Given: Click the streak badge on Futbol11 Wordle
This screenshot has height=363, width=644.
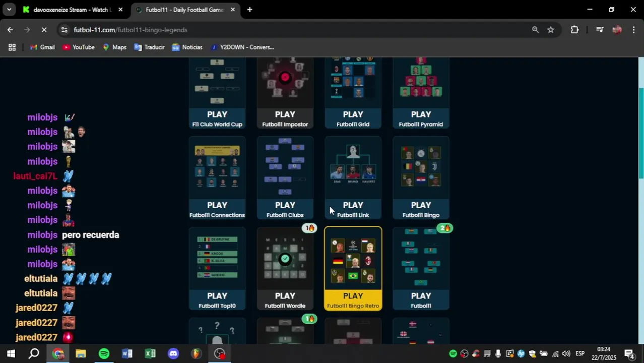Looking at the screenshot, I should [x=309, y=228].
